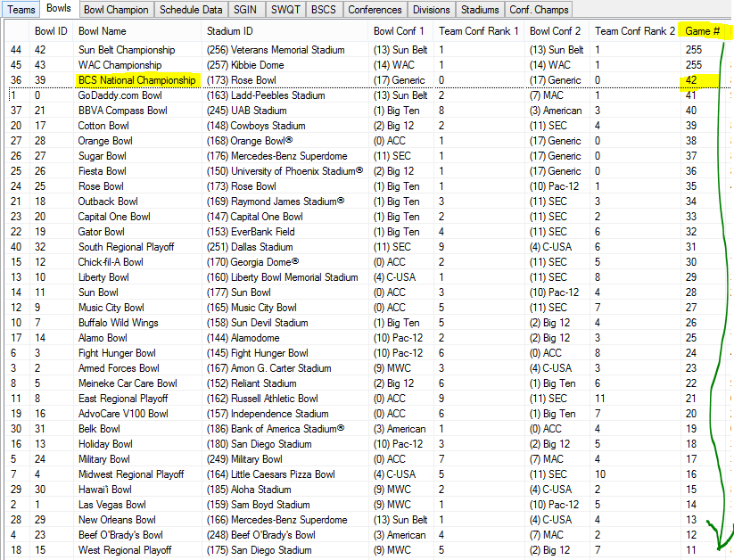This screenshot has height=560, width=734.
Task: Click the Bowl ID column header
Action: tap(50, 31)
